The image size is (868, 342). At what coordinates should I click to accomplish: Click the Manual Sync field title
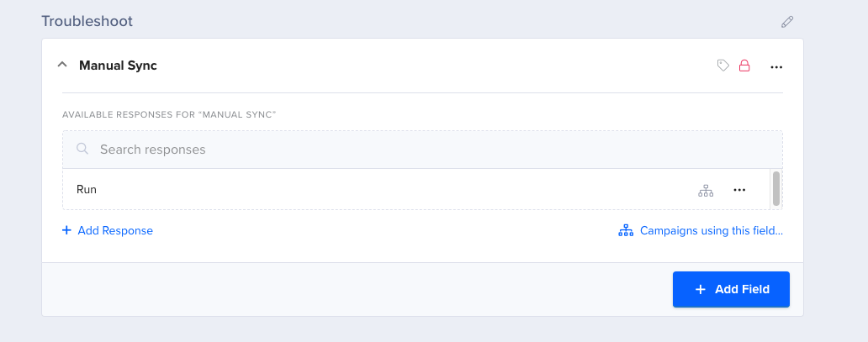[x=118, y=66]
